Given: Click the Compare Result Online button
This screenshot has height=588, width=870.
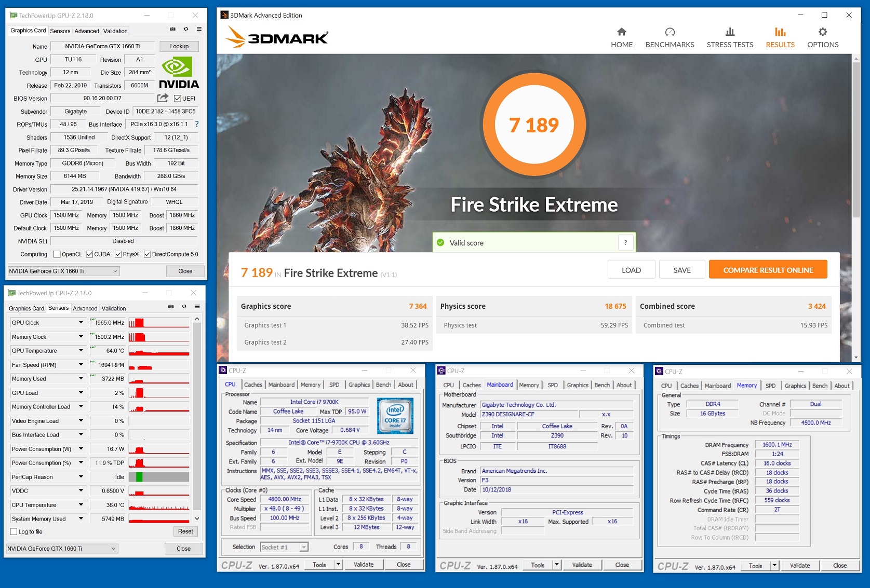Looking at the screenshot, I should pos(768,270).
